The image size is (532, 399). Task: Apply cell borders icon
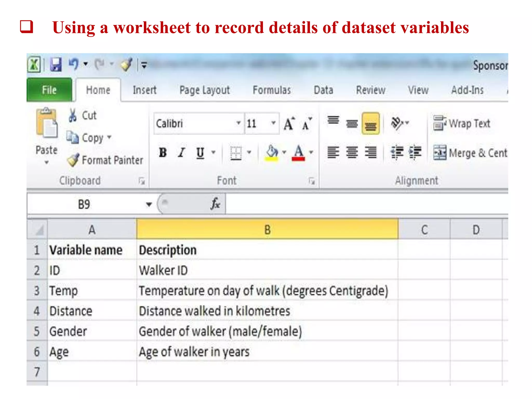pyautogui.click(x=236, y=153)
